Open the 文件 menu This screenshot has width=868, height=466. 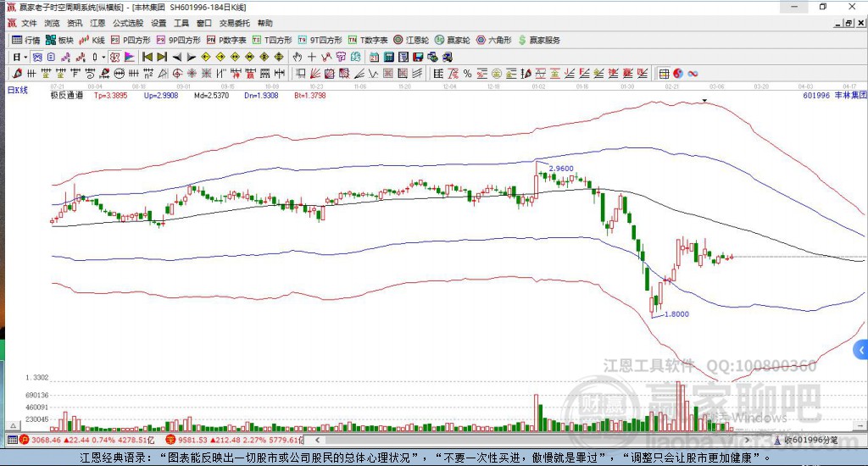tap(29, 23)
